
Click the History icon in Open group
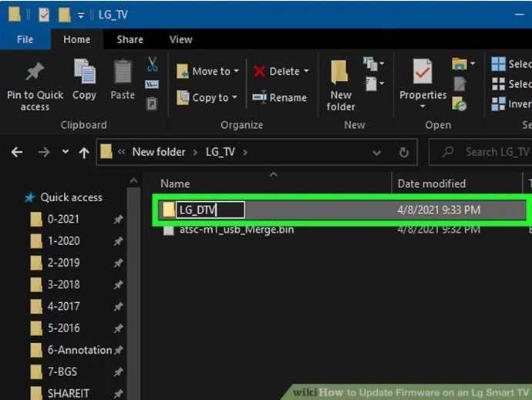(x=460, y=104)
